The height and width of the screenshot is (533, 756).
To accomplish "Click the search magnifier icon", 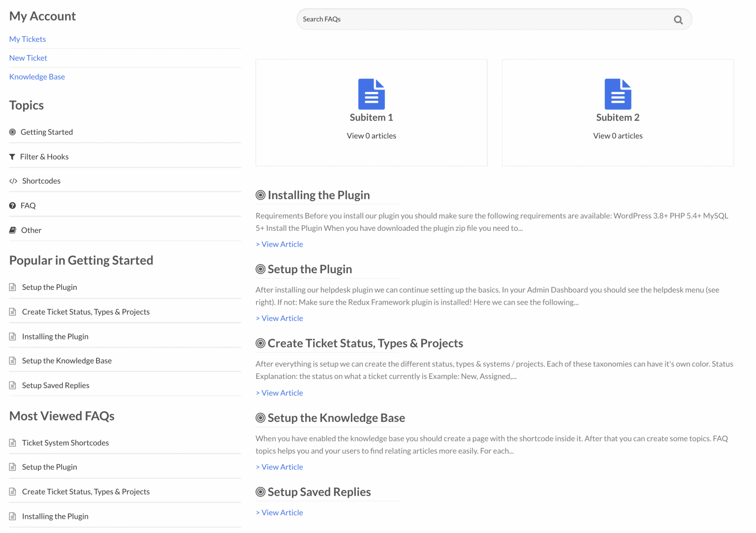I will (678, 20).
